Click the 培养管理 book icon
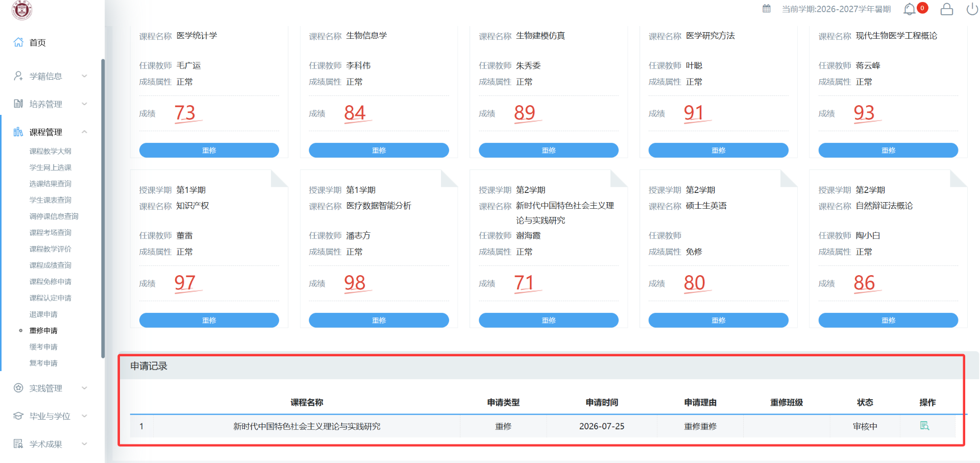The image size is (980, 463). (18, 104)
